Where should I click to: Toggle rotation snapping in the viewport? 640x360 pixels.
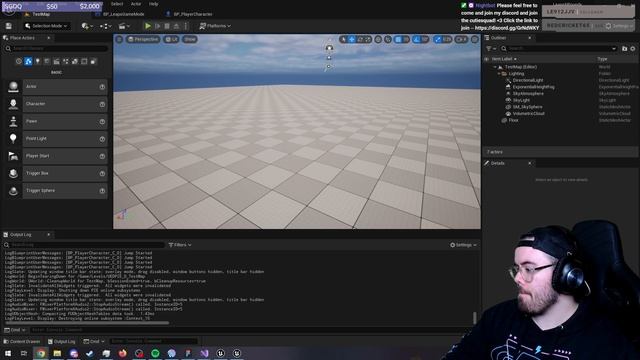(416, 39)
